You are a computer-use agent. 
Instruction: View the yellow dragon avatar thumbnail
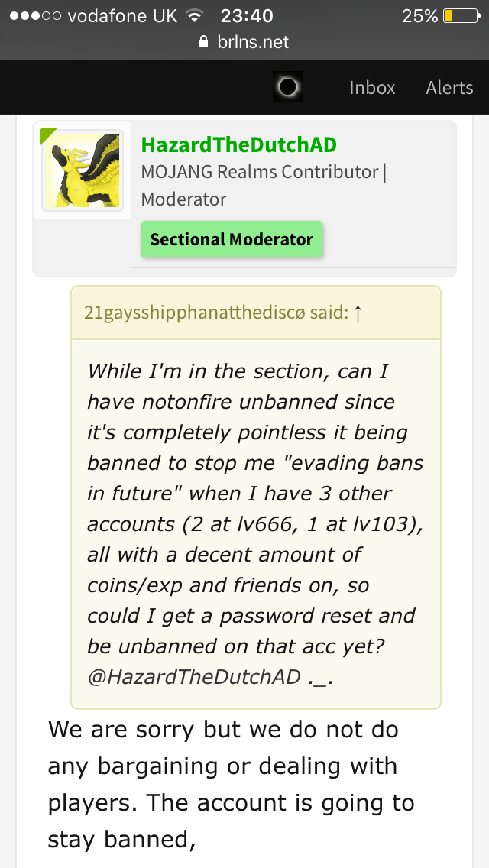[x=82, y=170]
